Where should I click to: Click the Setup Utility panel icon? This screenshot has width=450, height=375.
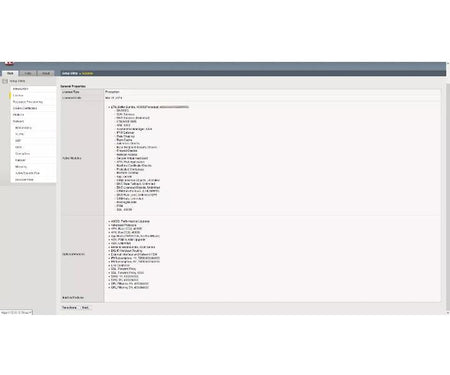[x=5, y=81]
